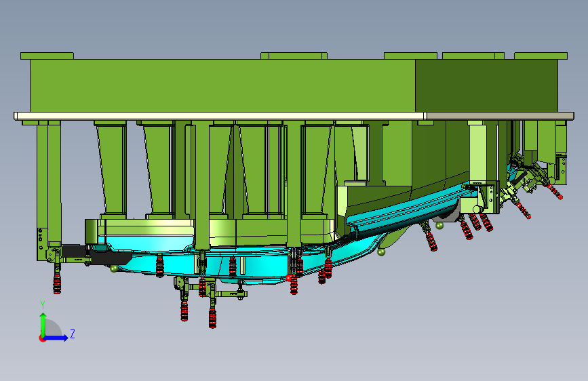Screen dimensions: 588x381
Task: Click the Z label on the coordinate triad
Action: click(73, 334)
